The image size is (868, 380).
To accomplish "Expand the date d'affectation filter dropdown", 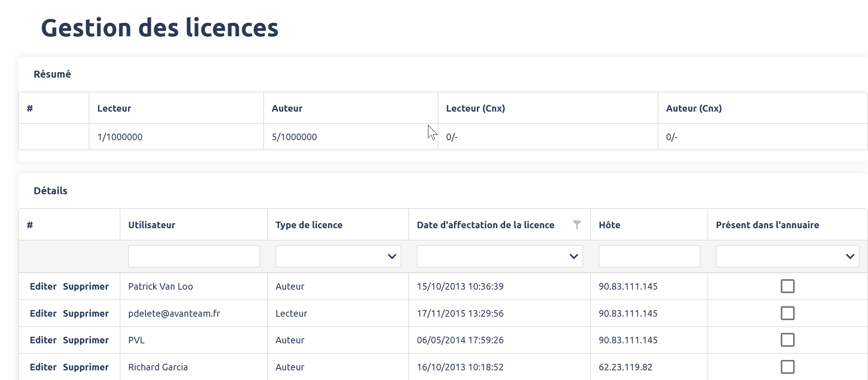I will click(499, 256).
